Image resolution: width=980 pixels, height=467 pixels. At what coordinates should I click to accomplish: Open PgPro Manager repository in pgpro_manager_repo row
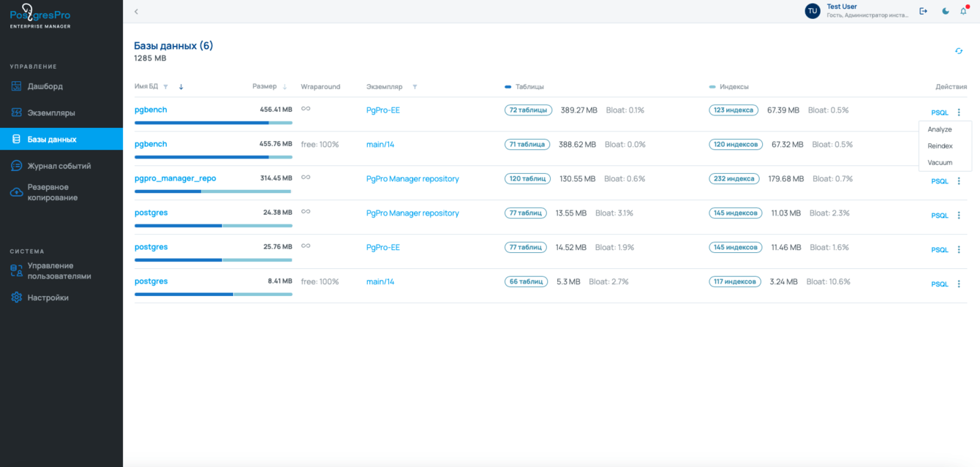tap(412, 179)
